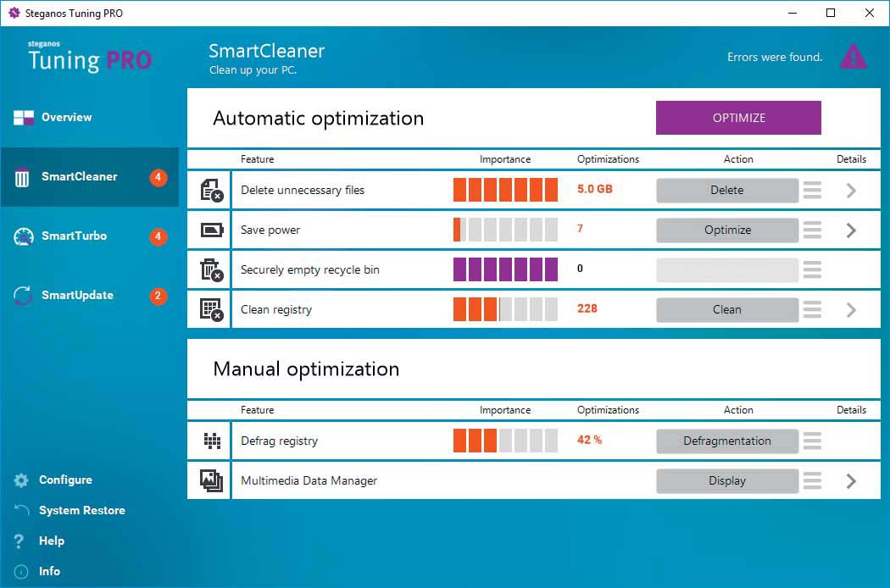Click the SmartTurbo speedometer icon
The height and width of the screenshot is (588, 890).
[x=23, y=236]
